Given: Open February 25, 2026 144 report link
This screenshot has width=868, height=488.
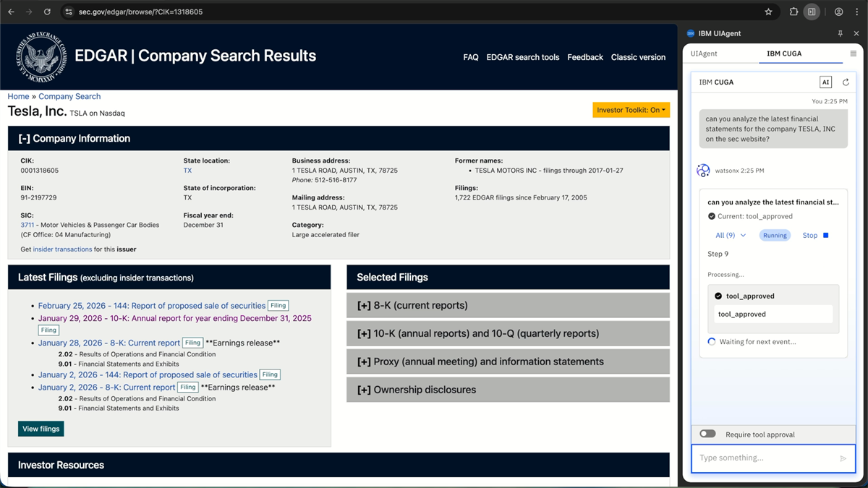Looking at the screenshot, I should pos(152,306).
